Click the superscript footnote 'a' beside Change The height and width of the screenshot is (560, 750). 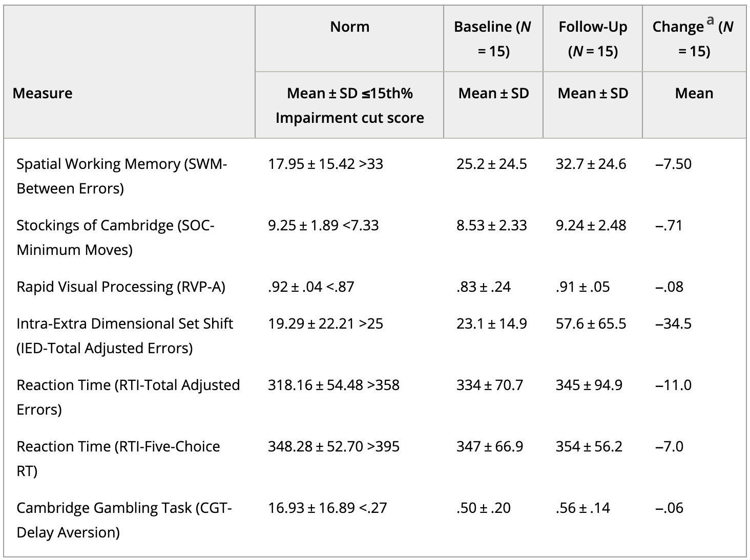(x=710, y=20)
